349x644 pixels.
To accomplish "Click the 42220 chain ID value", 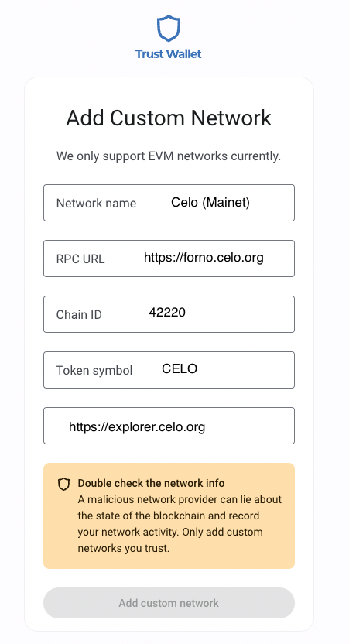I will (x=167, y=313).
